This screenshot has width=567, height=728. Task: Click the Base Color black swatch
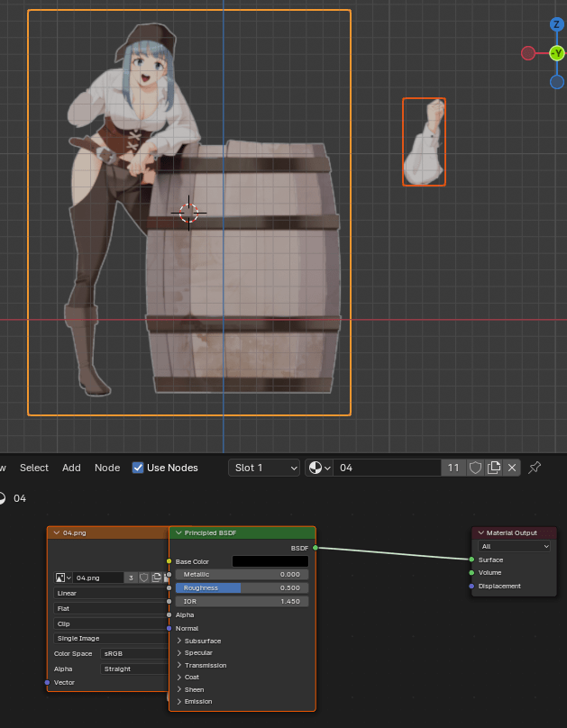(x=270, y=561)
